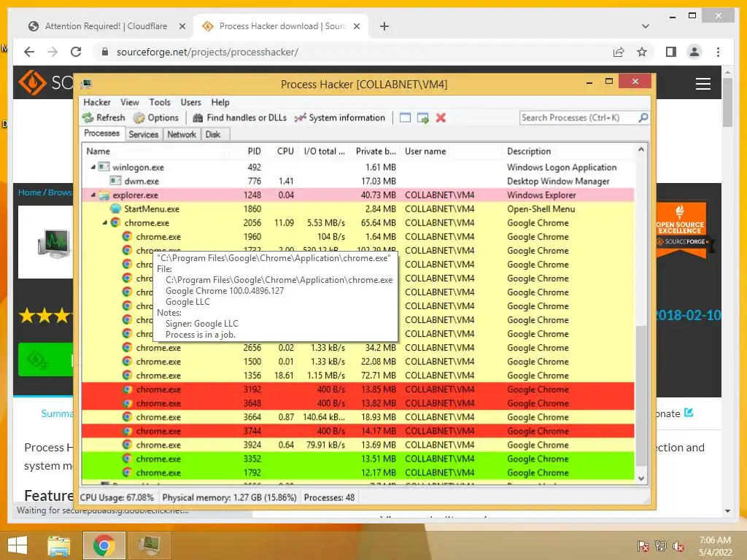Open Find handles or DLLs
The width and height of the screenshot is (747, 560).
click(239, 117)
